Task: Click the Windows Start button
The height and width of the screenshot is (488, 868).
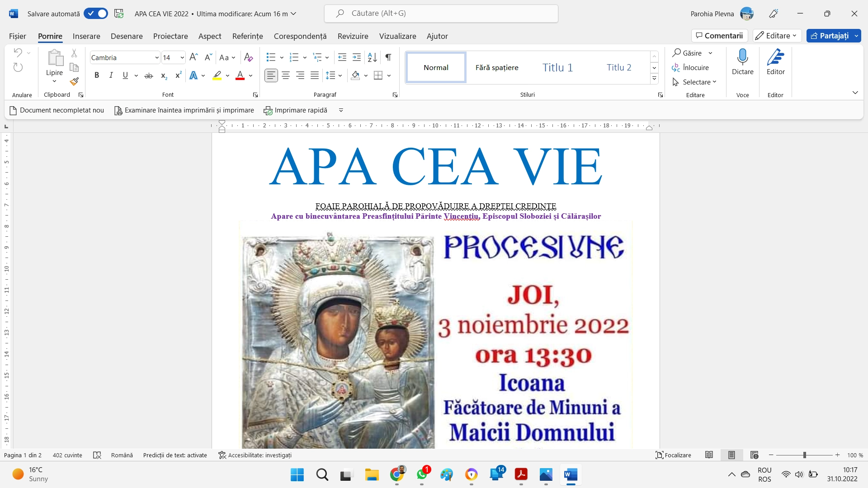Action: tap(297, 475)
